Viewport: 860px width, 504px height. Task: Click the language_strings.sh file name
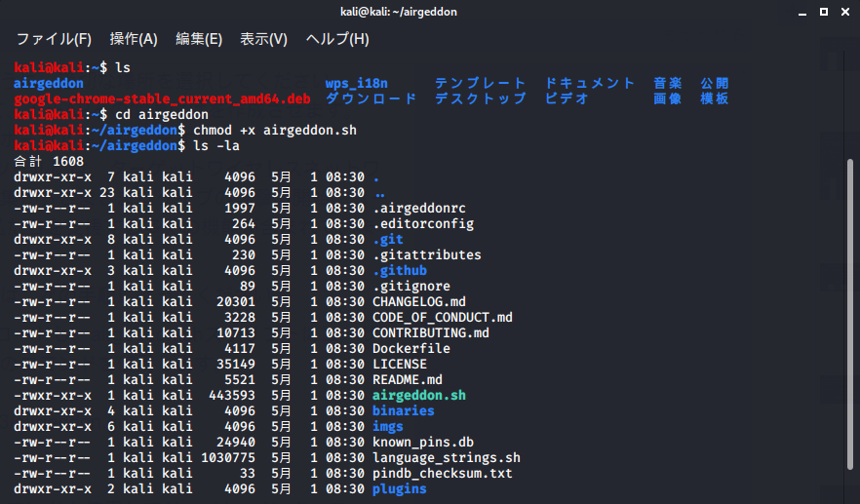tap(447, 457)
